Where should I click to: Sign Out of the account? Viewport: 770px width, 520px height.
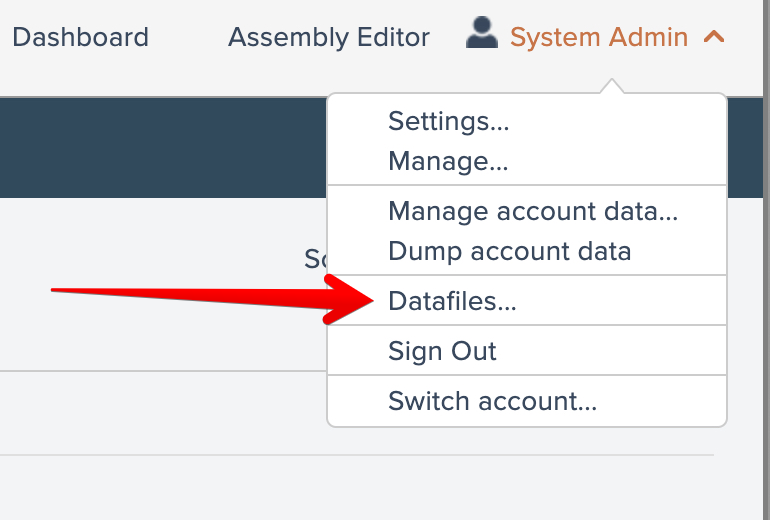pos(442,351)
